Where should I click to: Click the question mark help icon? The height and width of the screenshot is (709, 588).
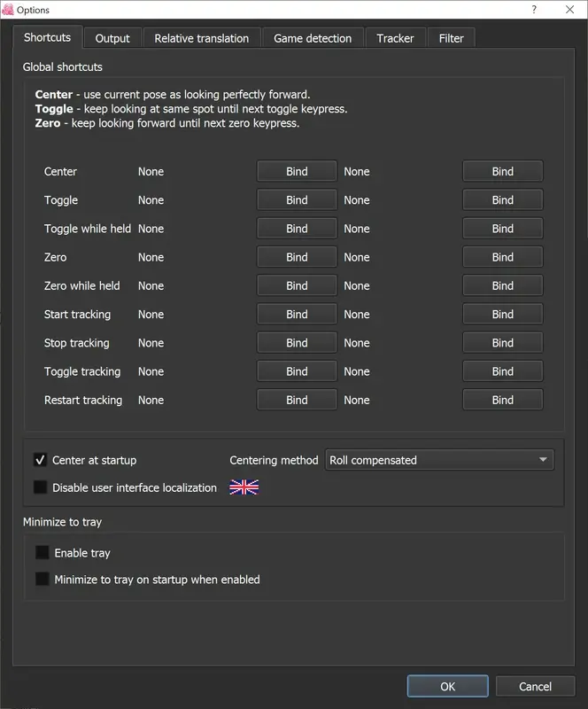click(533, 10)
